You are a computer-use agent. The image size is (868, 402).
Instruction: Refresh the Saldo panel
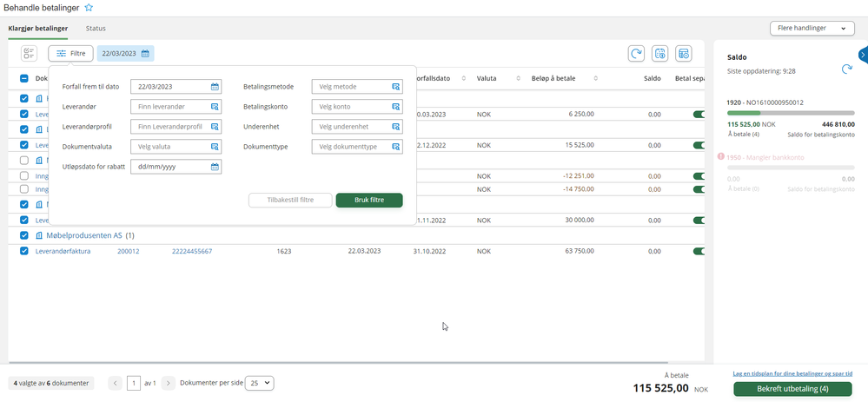(846, 69)
